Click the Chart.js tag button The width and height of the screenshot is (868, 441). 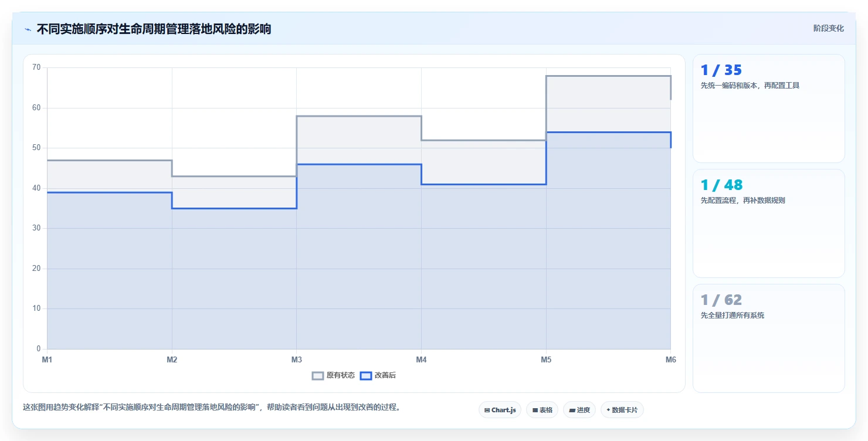pos(500,410)
